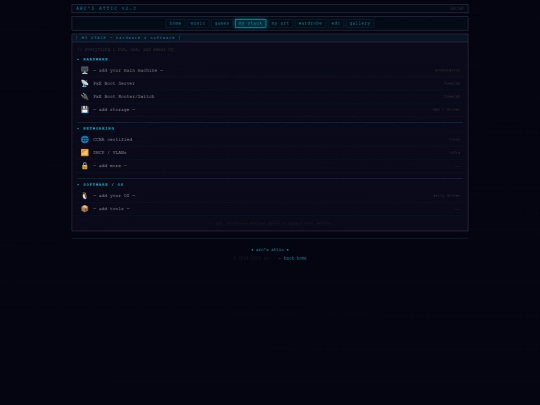Click the satellite dish icon for PXE Boot Server
This screenshot has height=405, width=540.
pyautogui.click(x=85, y=83)
